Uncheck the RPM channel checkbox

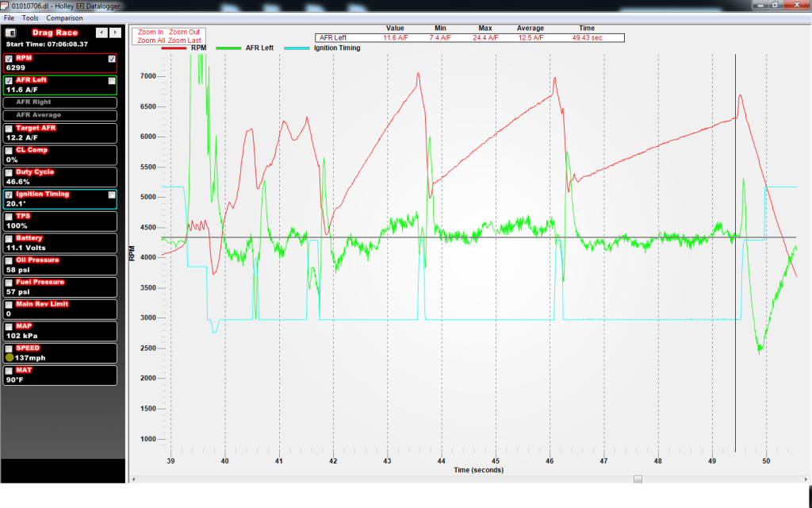click(9, 59)
